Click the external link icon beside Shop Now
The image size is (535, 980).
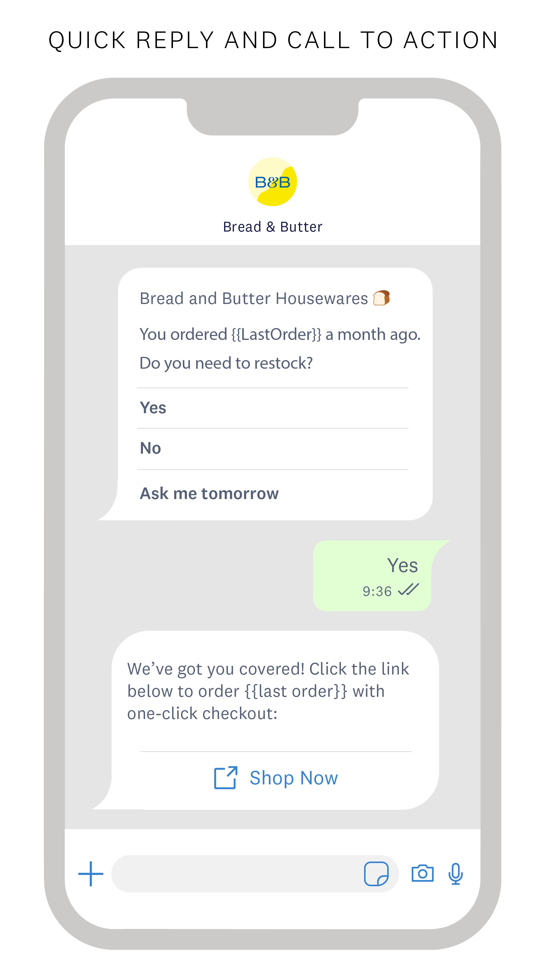[x=225, y=778]
